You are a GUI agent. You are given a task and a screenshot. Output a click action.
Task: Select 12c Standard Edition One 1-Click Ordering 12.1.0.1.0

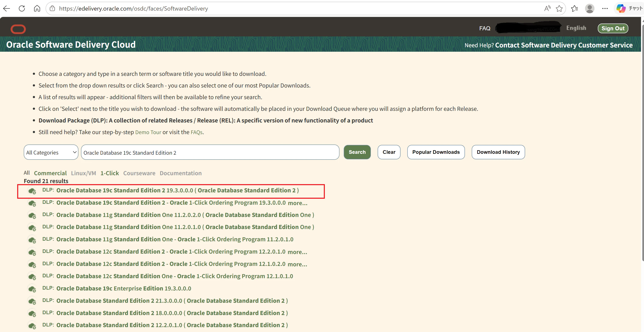175,276
